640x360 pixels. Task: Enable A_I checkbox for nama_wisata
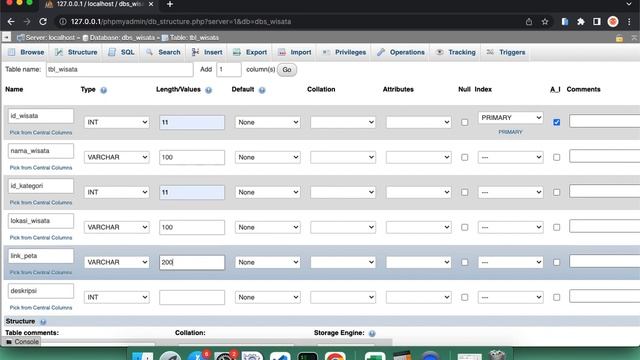[x=556, y=157]
